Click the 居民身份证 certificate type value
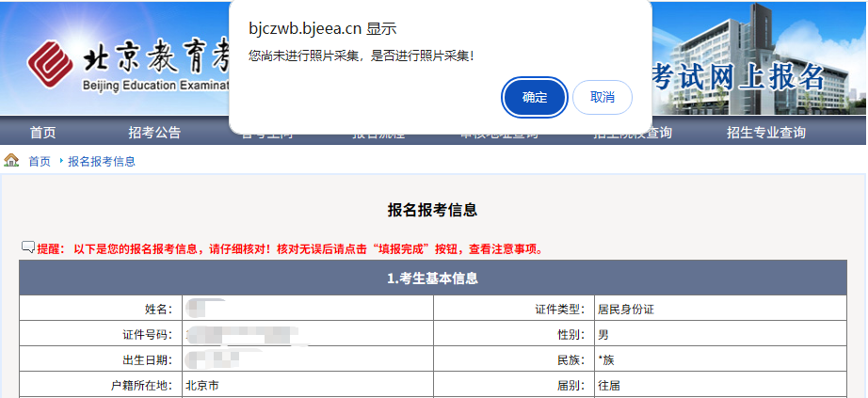Viewport: 868px width, 398px height. [625, 309]
